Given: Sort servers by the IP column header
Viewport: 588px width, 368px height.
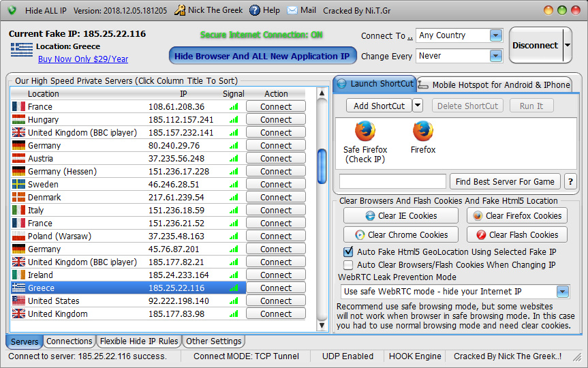Looking at the screenshot, I should click(183, 94).
